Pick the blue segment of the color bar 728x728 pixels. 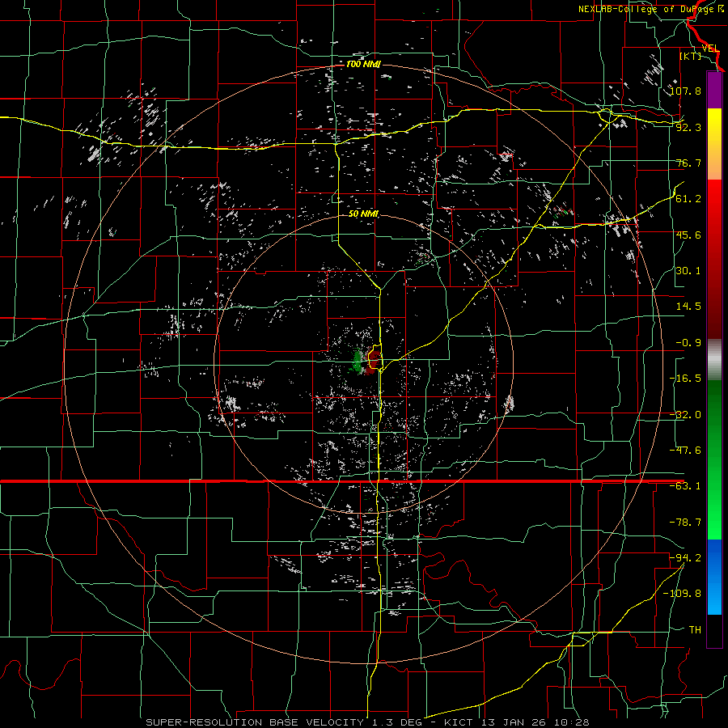coord(714,577)
